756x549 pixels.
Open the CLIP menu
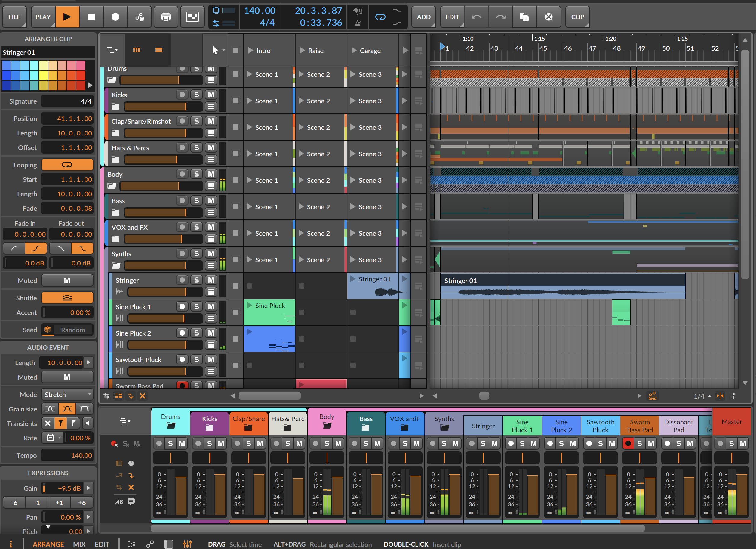coord(578,17)
